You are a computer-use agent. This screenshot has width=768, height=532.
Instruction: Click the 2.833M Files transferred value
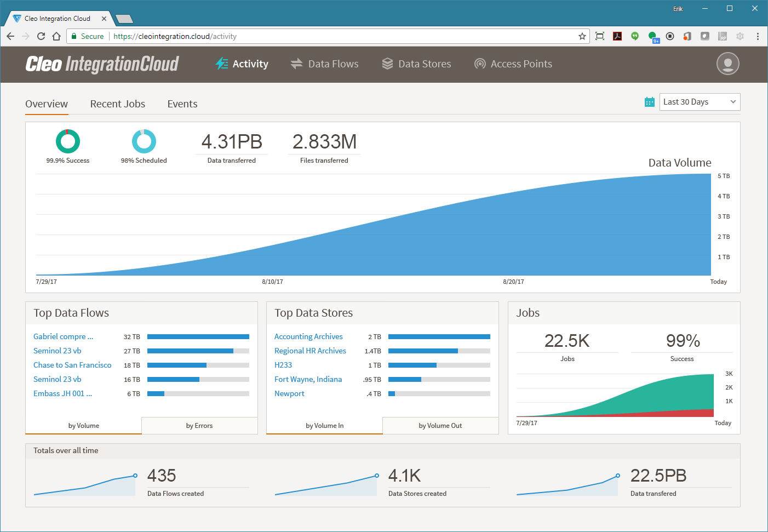pos(324,142)
